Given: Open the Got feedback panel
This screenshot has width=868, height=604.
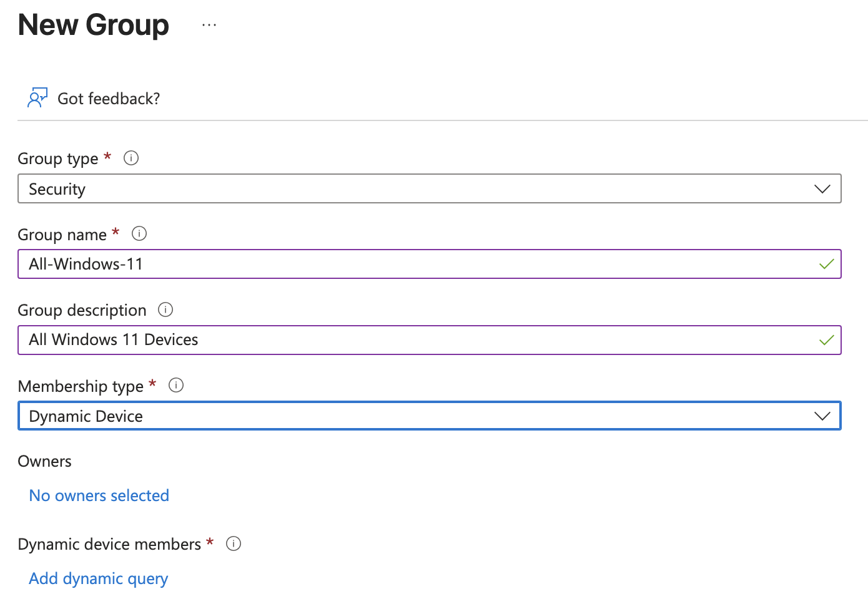Looking at the screenshot, I should (x=107, y=98).
